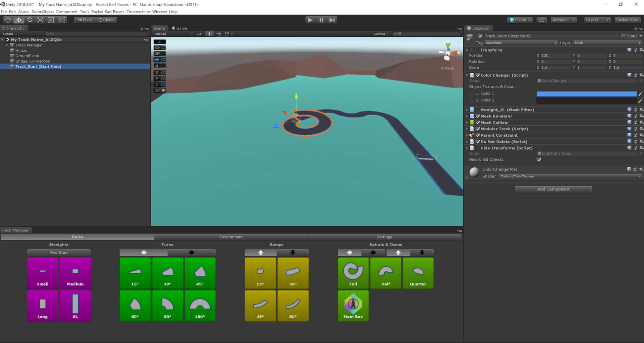Viewport: 644px width, 343px height.
Task: Add a 180° turn piece
Action: [200, 306]
